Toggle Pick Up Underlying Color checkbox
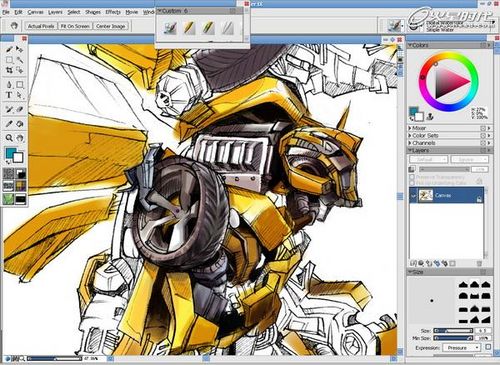This screenshot has height=365, width=500. click(412, 183)
